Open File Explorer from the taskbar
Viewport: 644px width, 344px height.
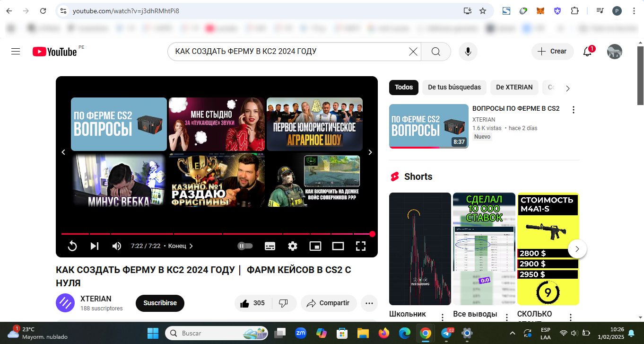click(x=363, y=333)
